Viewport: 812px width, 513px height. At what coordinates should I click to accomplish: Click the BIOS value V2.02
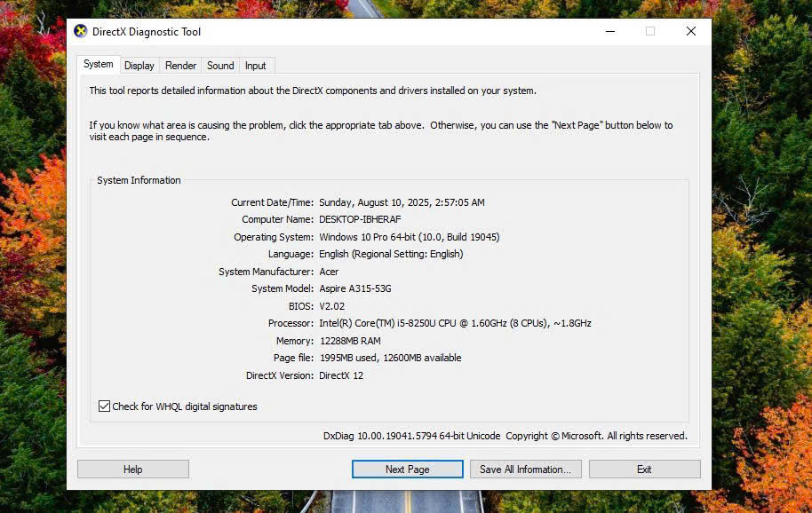pos(332,306)
